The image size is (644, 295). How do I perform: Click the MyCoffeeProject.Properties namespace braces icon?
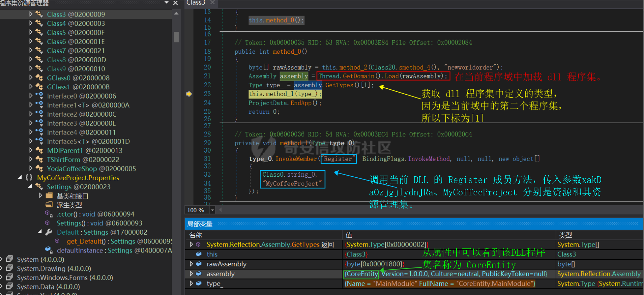click(x=29, y=178)
